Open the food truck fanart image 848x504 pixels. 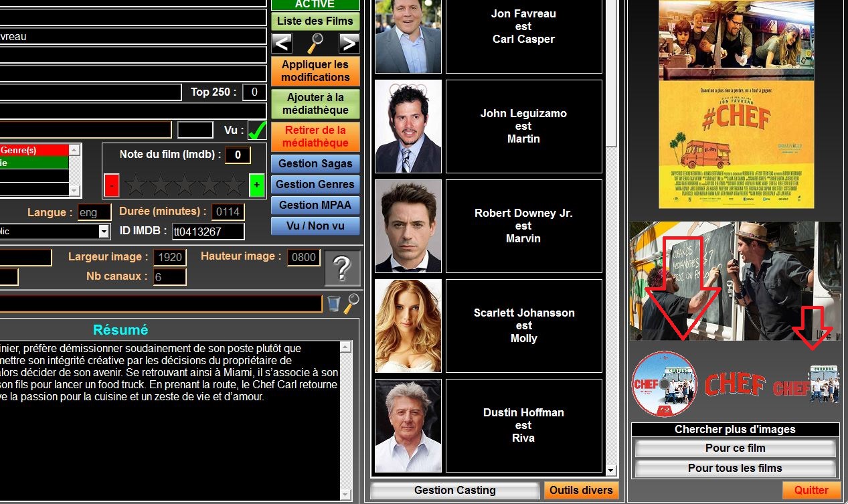point(735,281)
